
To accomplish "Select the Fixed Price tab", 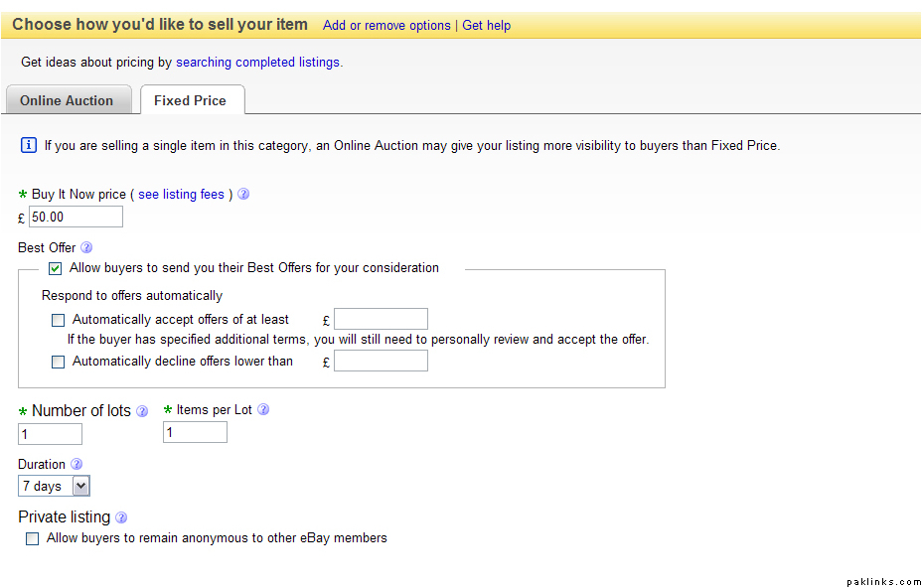I will pos(190,100).
